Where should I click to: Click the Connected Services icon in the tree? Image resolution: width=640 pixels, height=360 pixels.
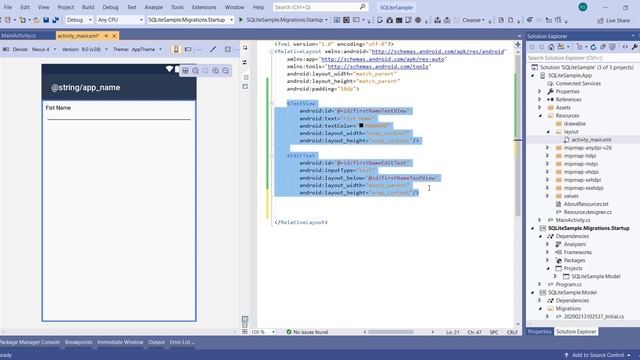click(551, 84)
